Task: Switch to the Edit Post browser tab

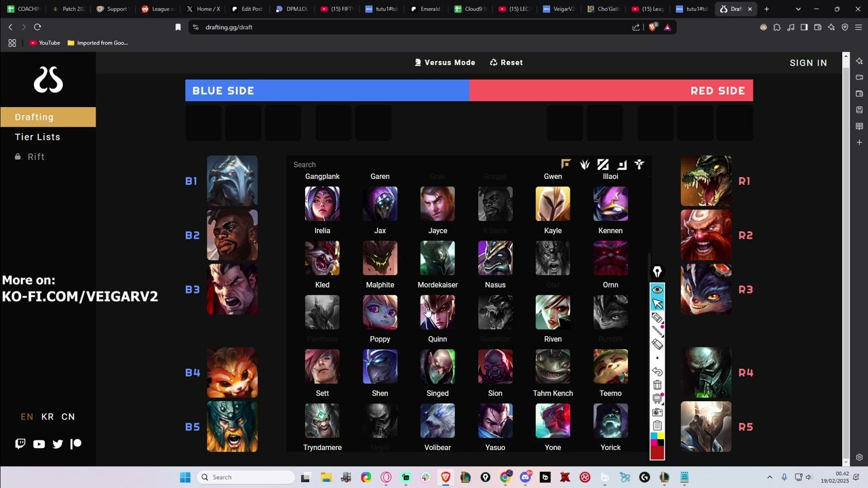Action: [x=246, y=9]
